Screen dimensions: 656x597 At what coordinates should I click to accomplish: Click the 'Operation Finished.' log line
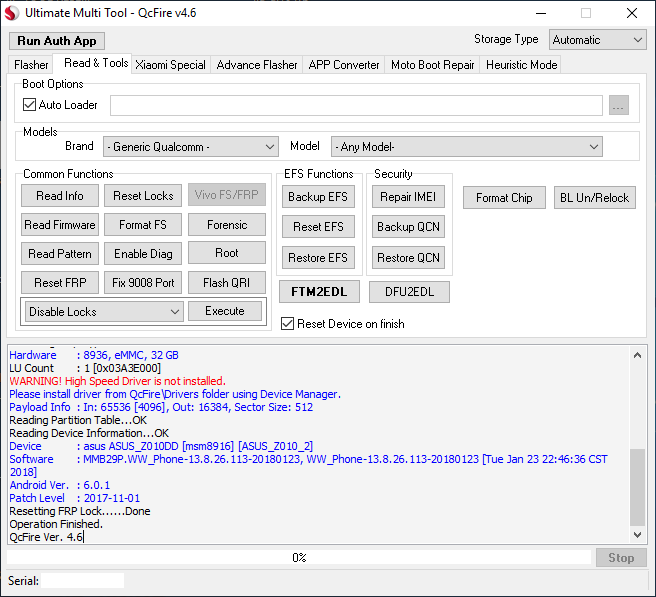point(56,524)
